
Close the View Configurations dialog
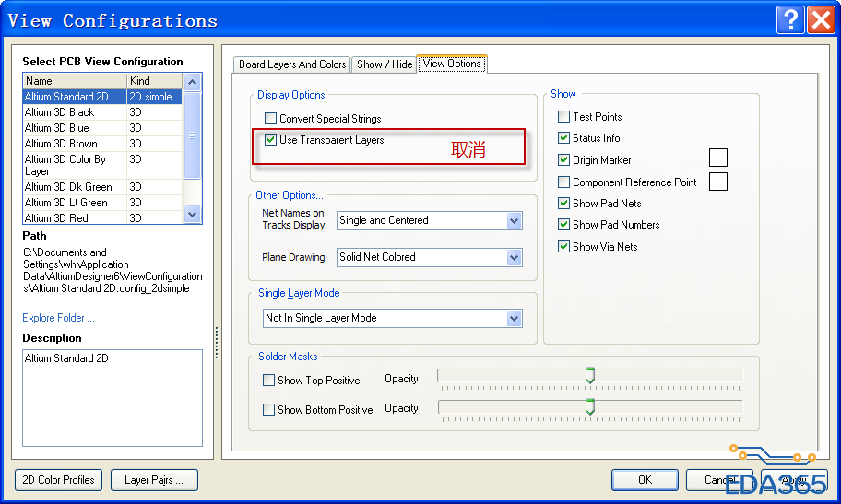(x=821, y=20)
